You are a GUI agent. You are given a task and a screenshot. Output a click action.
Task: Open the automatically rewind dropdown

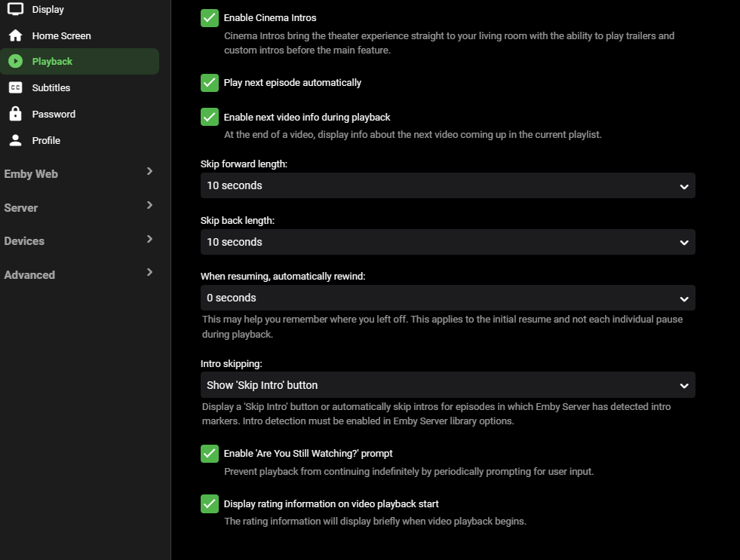[447, 298]
